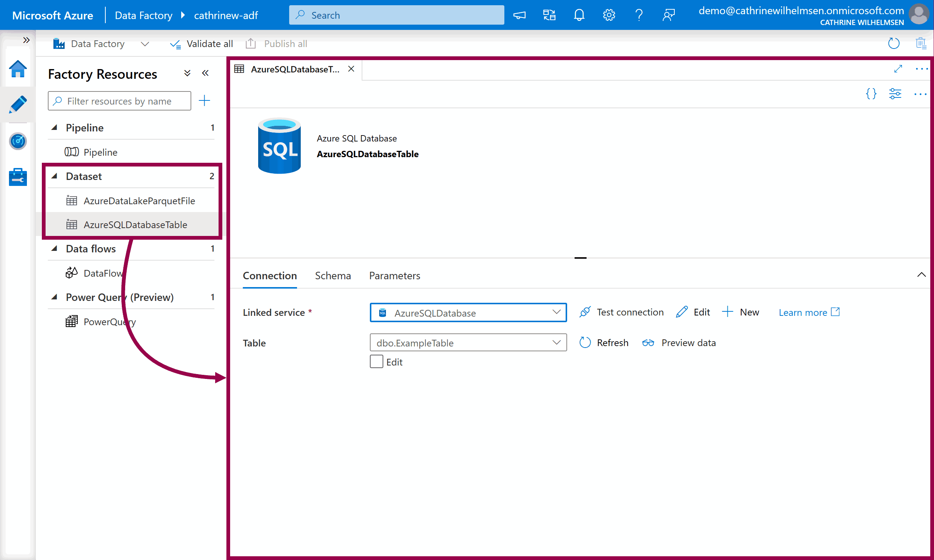The image size is (934, 560).
Task: Open the Monitor gauge icon in sidebar
Action: coord(18,141)
